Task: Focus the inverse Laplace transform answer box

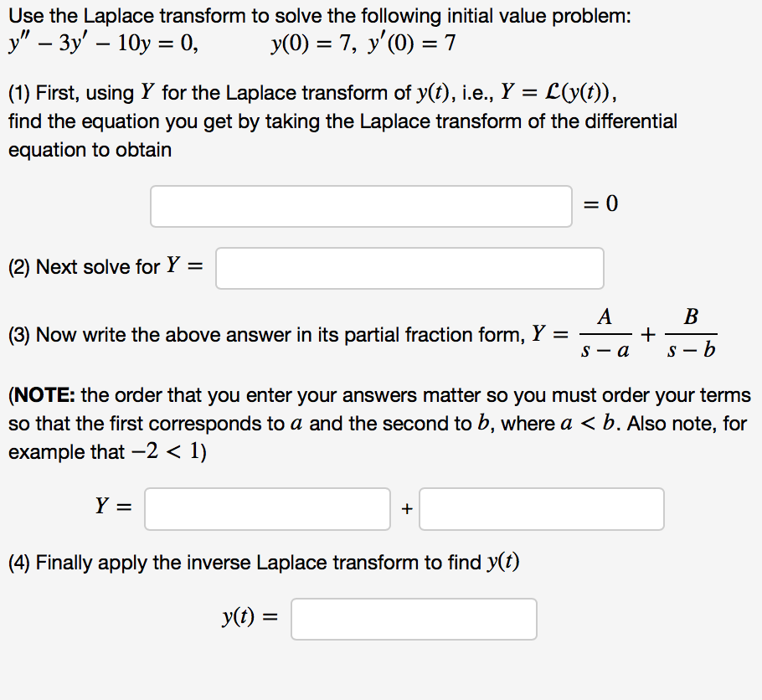Action: point(414,619)
